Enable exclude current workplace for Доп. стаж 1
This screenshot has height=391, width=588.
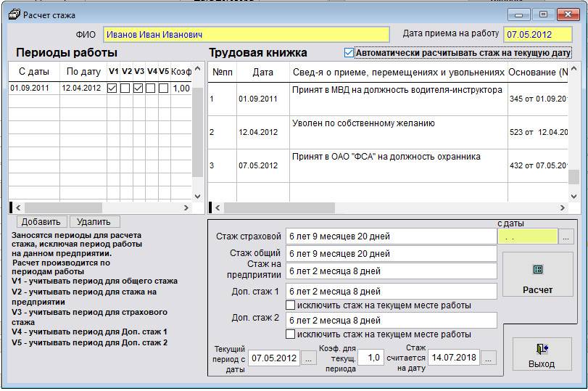(x=291, y=305)
